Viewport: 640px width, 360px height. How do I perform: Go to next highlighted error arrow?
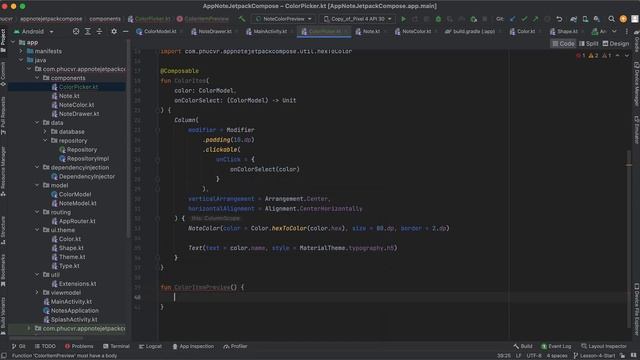tap(627, 56)
